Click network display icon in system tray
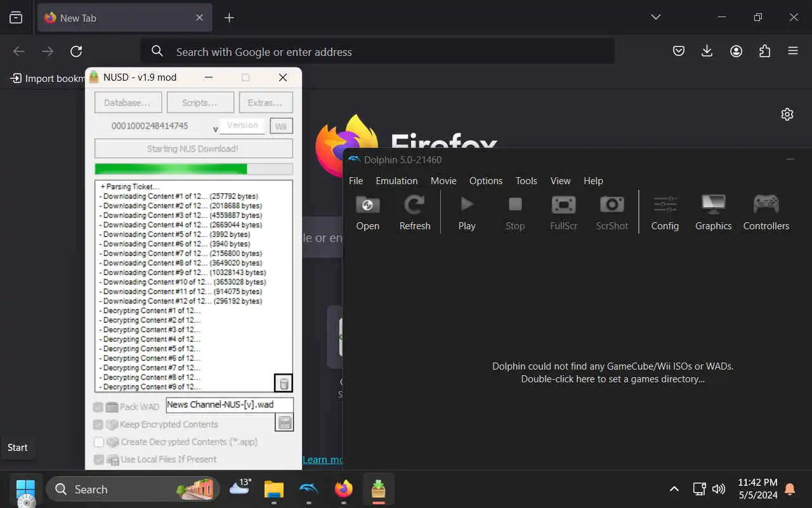Image resolution: width=812 pixels, height=508 pixels. coord(699,489)
